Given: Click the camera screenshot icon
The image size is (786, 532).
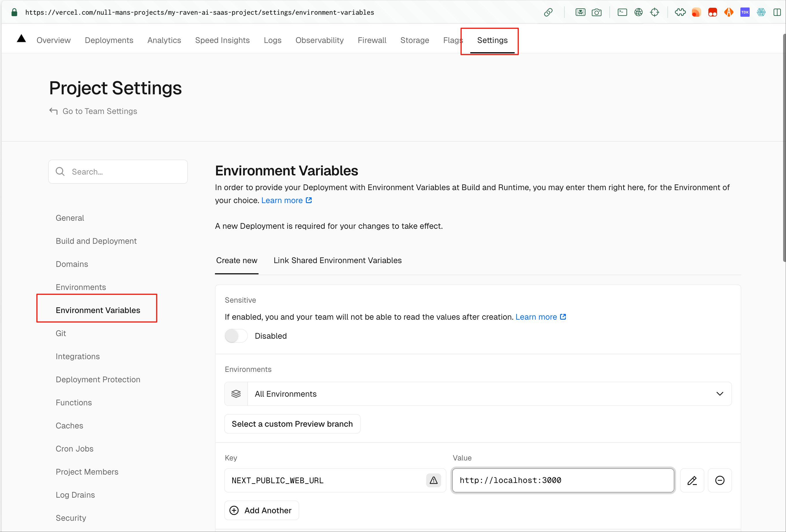Looking at the screenshot, I should tap(597, 12).
